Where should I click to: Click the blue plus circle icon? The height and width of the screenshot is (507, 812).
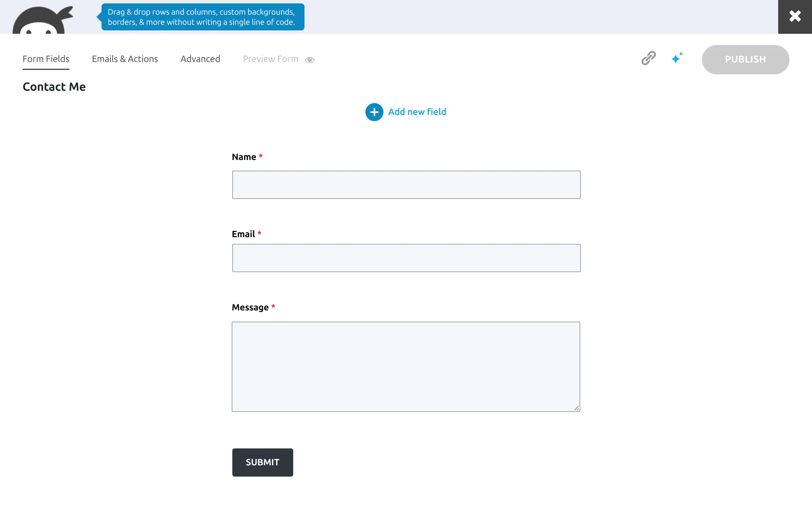pos(374,112)
